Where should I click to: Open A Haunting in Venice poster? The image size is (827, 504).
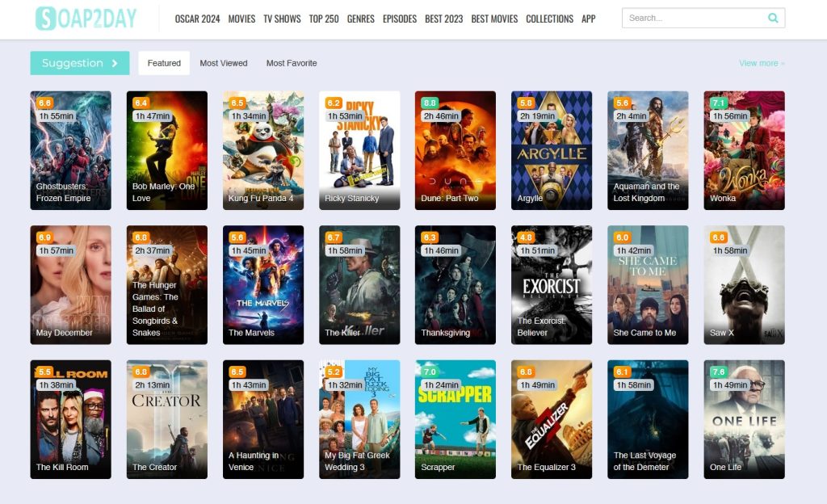pos(263,420)
